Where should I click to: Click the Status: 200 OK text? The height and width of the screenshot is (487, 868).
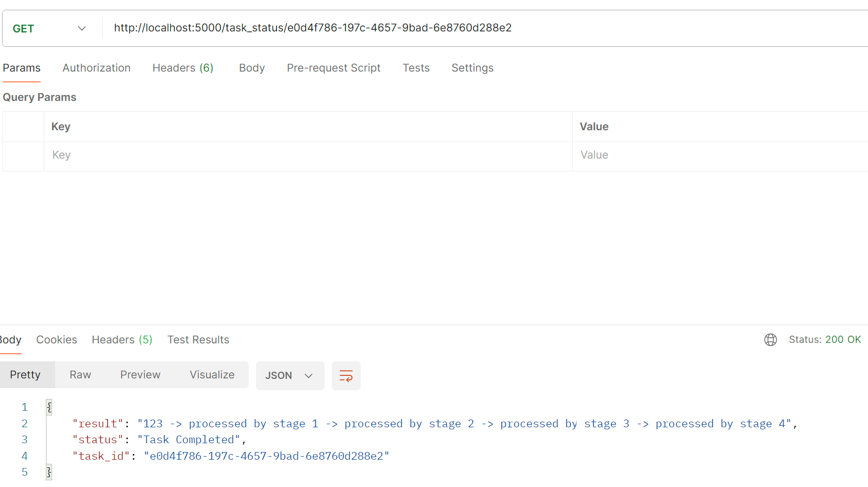coord(825,340)
